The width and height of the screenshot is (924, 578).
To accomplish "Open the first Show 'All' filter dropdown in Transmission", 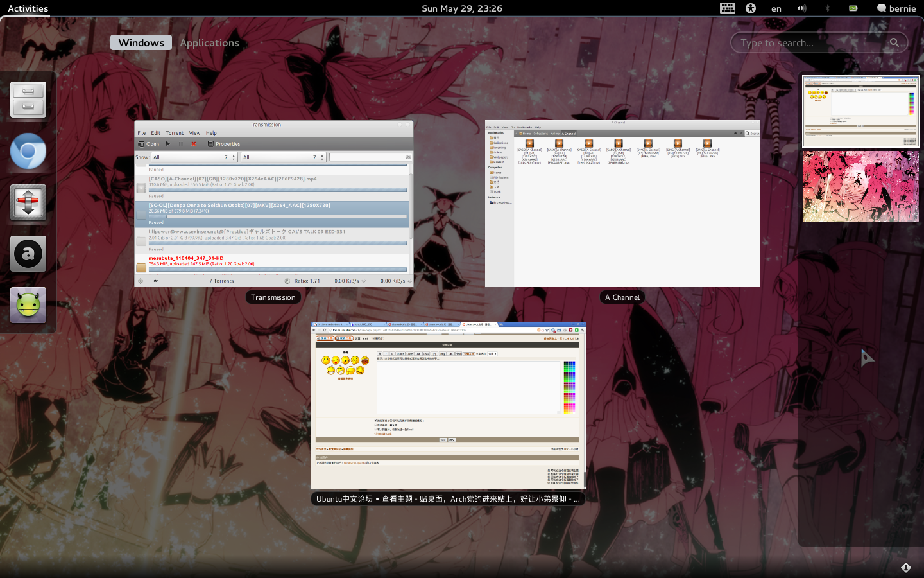I will (194, 157).
